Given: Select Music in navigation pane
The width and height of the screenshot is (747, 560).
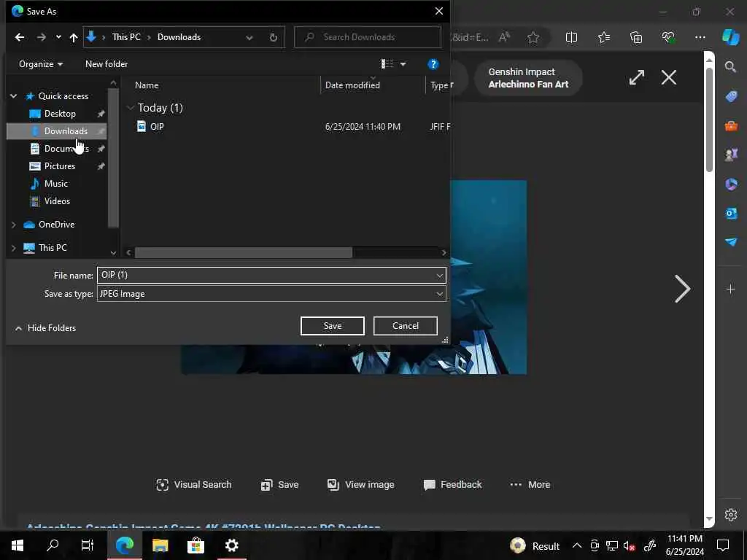Looking at the screenshot, I should pyautogui.click(x=55, y=184).
